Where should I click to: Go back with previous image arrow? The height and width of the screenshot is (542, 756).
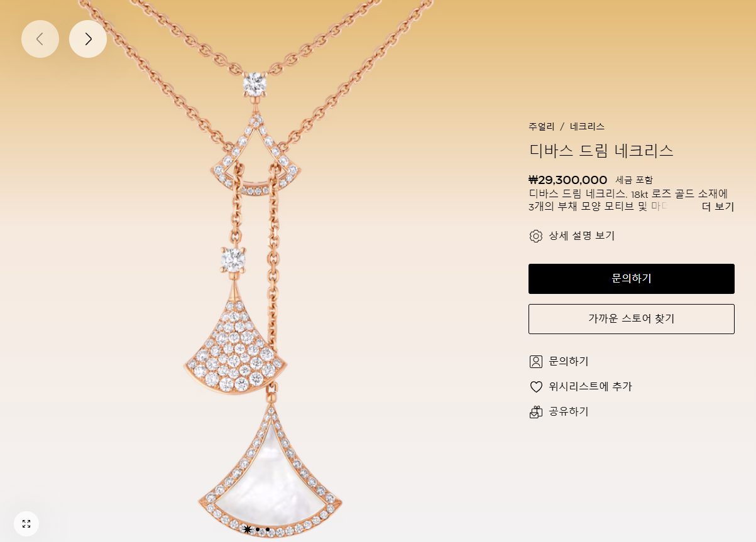[x=40, y=39]
